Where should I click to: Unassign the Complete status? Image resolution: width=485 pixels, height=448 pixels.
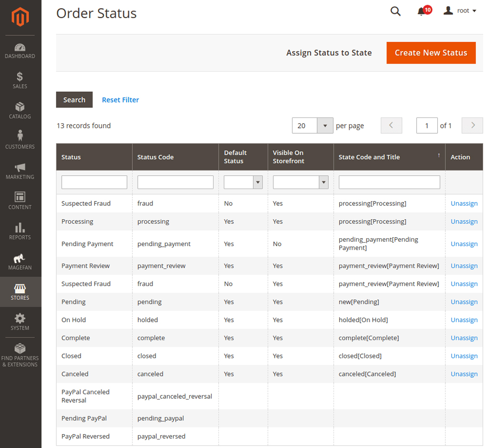[464, 338]
